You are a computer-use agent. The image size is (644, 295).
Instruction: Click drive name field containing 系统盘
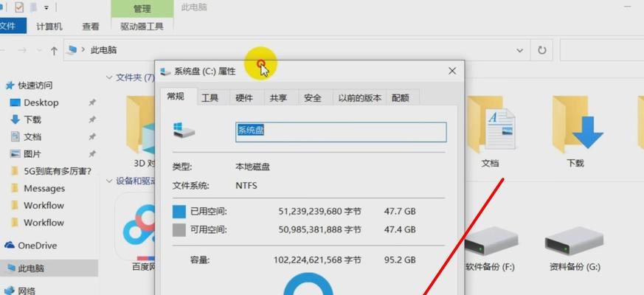341,132
